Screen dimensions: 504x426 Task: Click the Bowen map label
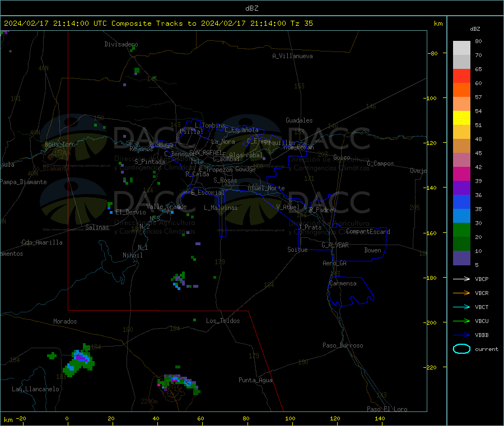tap(373, 250)
